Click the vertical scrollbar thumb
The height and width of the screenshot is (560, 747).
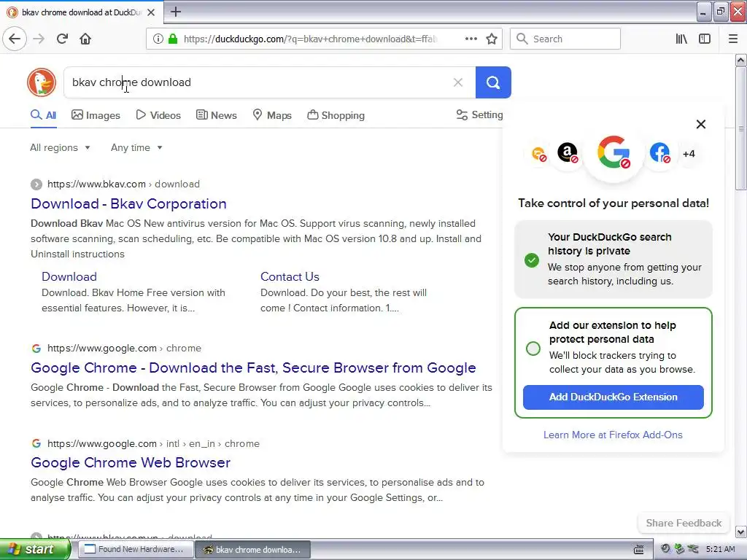[740, 128]
